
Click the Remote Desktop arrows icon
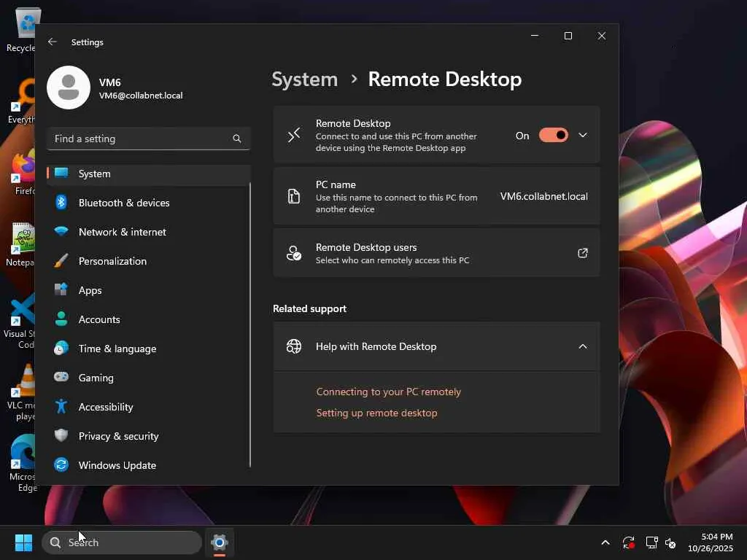click(x=294, y=135)
